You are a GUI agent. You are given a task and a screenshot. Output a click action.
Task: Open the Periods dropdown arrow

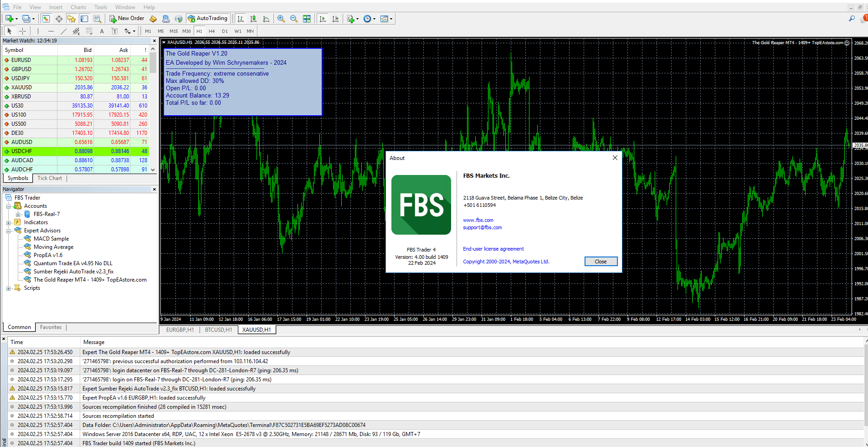pyautogui.click(x=374, y=19)
